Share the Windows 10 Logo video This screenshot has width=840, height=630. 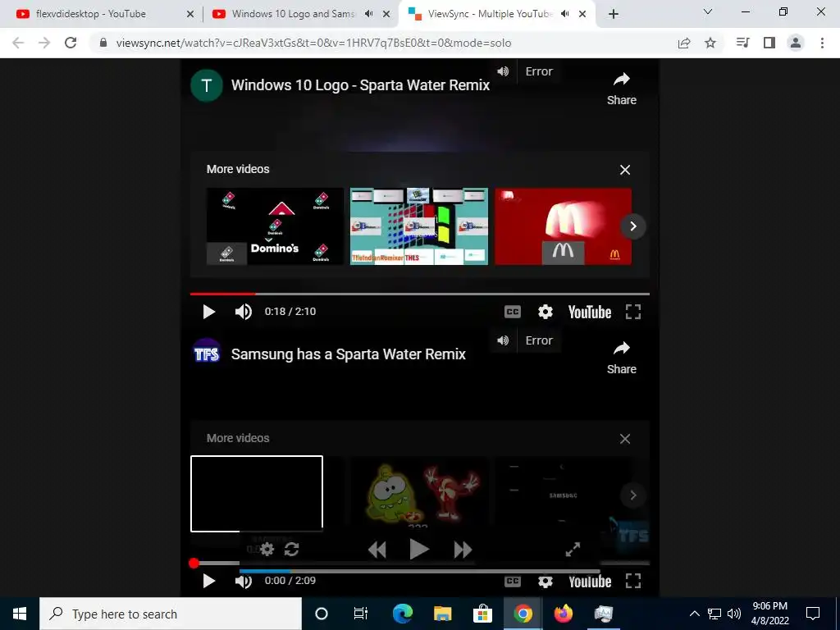(x=622, y=89)
